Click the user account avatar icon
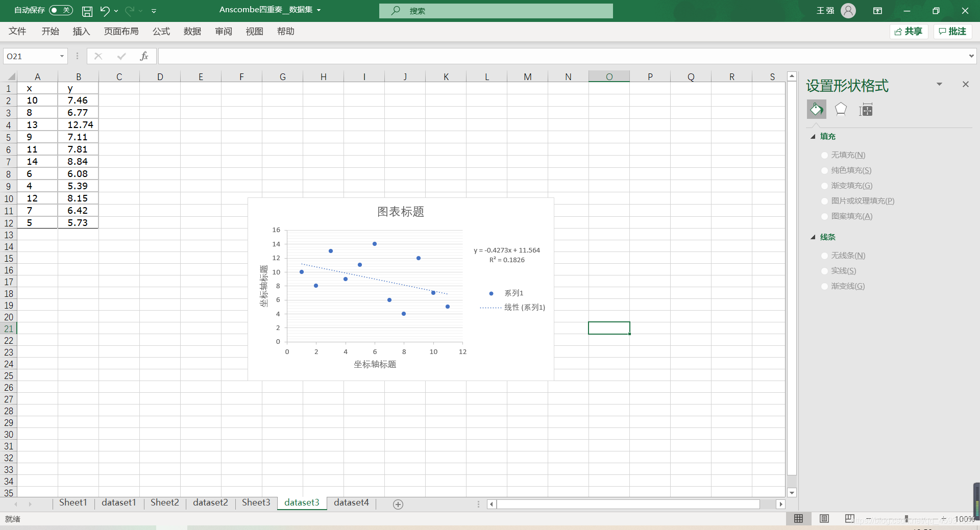This screenshot has height=530, width=980. [848, 11]
